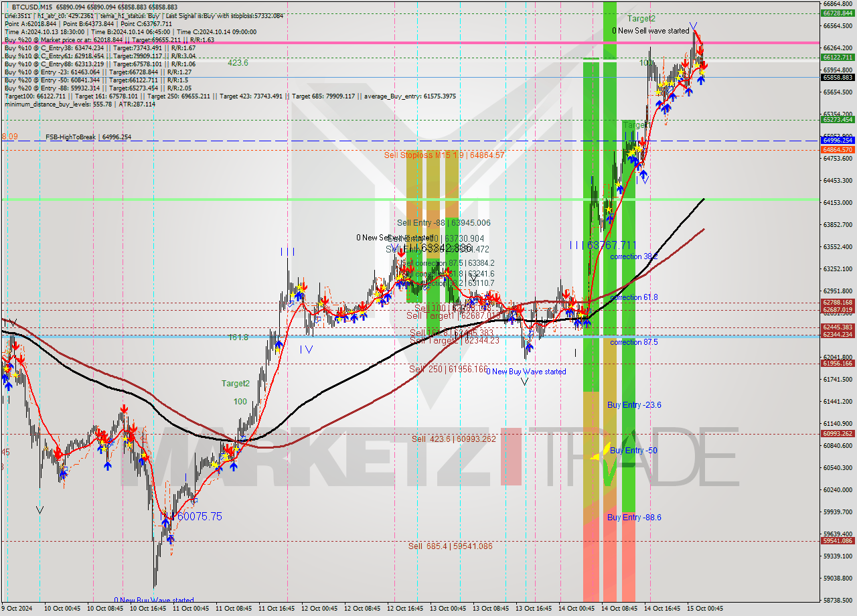Screen dimensions: 857x616
Task: Click the 65273.454 green price tag
Action: coord(837,120)
